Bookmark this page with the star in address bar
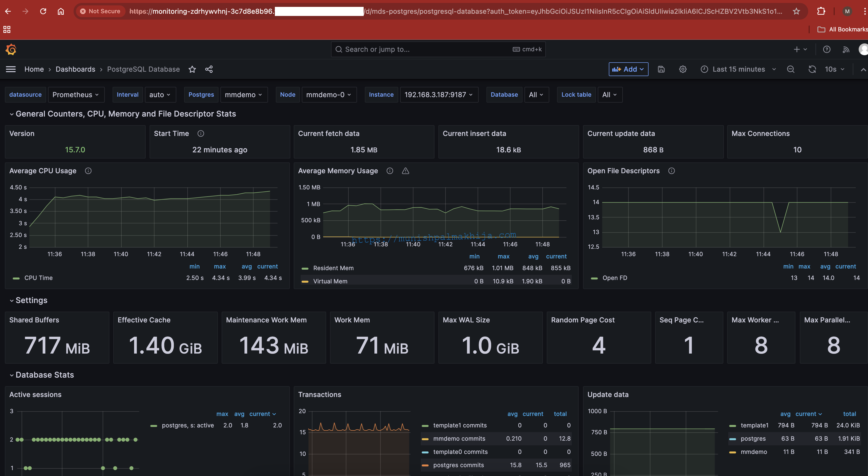 click(x=796, y=11)
